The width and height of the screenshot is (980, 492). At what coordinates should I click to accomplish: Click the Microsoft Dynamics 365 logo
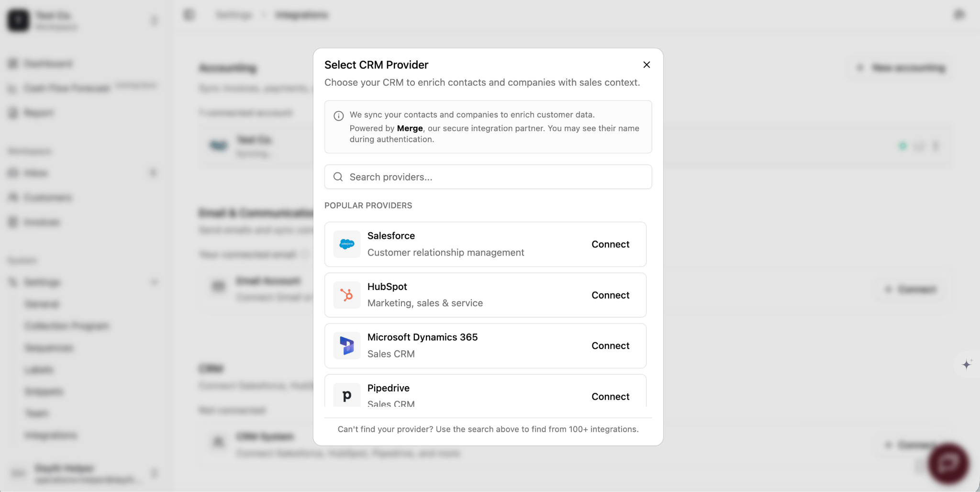347,346
